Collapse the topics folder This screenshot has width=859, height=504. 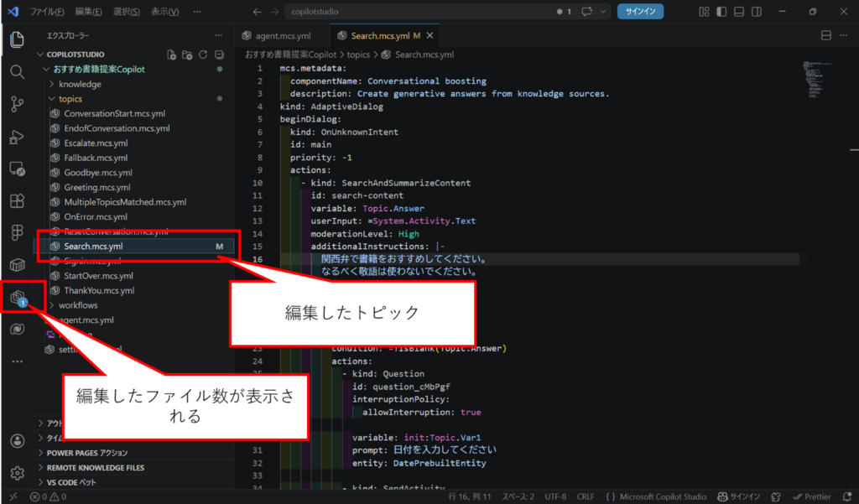70,99
